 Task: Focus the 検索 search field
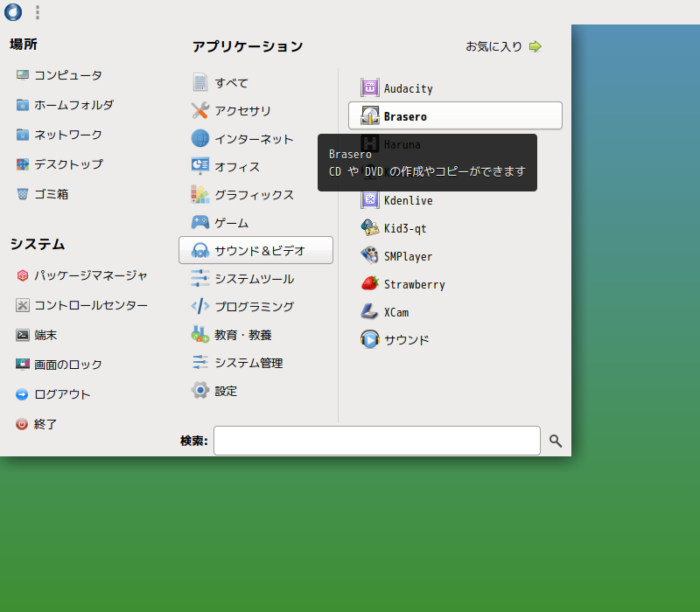pos(377,441)
